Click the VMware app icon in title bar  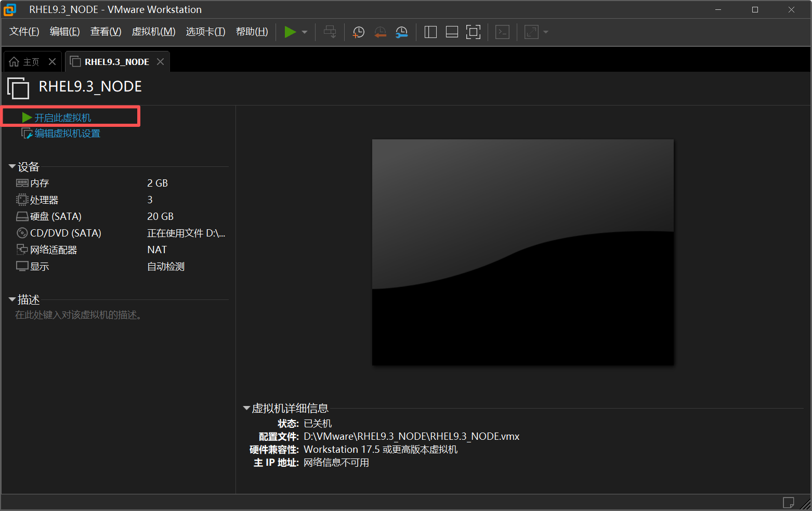click(10, 10)
